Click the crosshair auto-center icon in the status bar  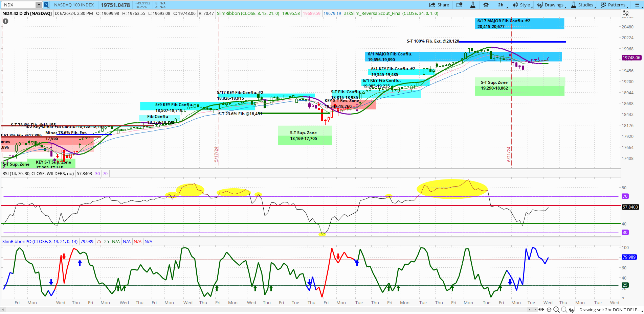(549, 310)
